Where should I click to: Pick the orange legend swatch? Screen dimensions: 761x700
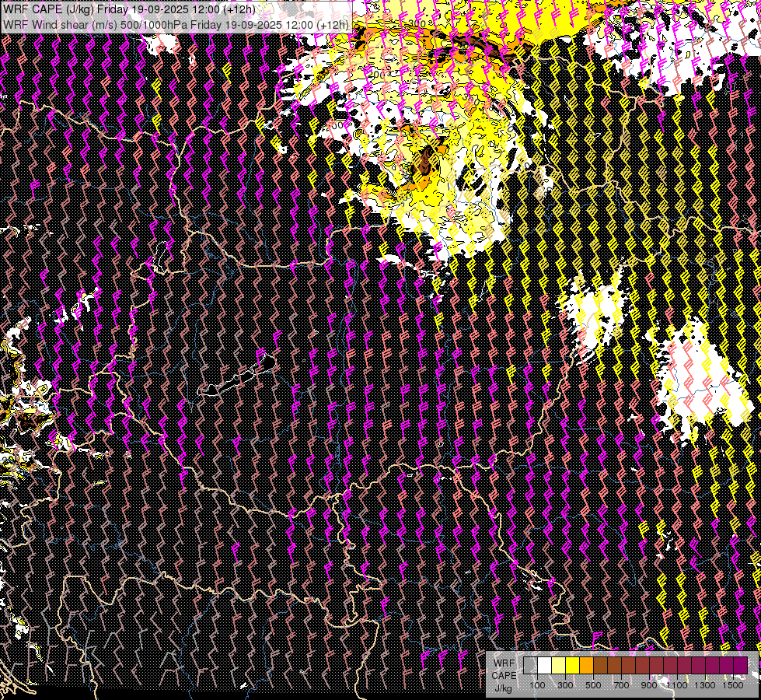click(x=586, y=665)
